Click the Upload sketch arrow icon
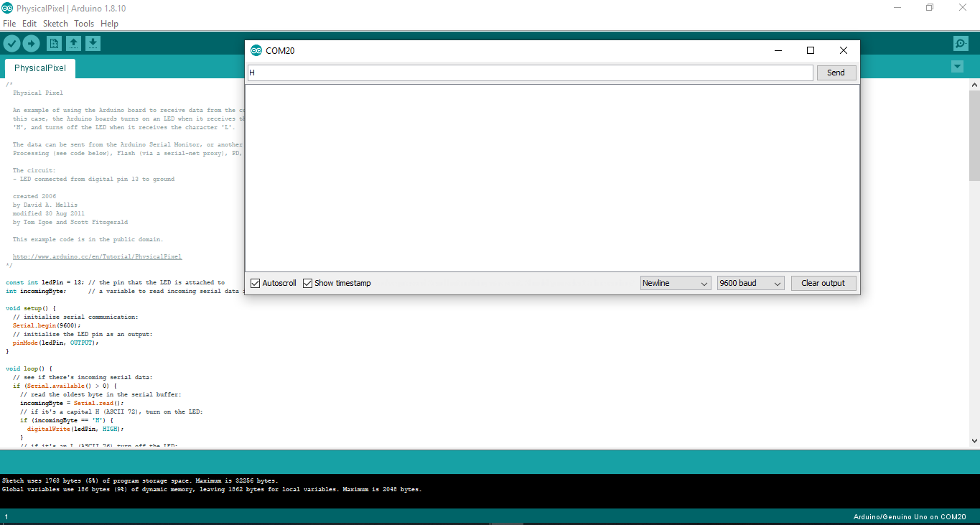The width and height of the screenshot is (980, 525). [31, 44]
